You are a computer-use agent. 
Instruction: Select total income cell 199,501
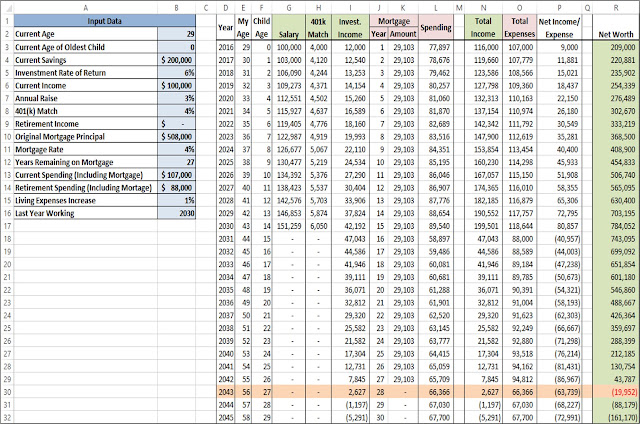[484, 226]
